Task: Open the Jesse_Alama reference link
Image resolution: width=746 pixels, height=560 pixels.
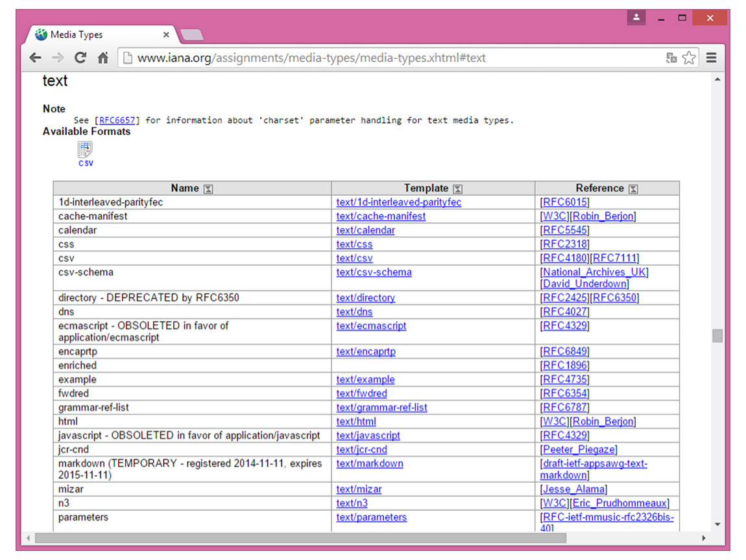Action: point(574,489)
